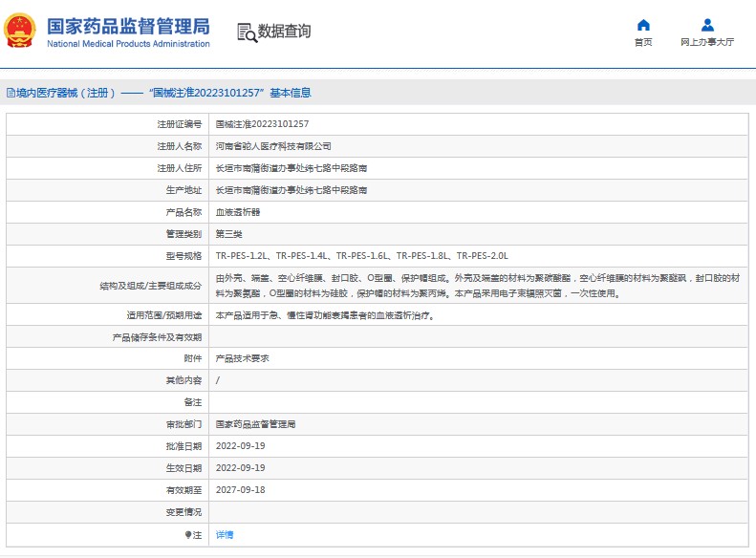Click the 境内医疗器械（注册）基本信息 heading
This screenshot has height=558, width=756.
pyautogui.click(x=159, y=93)
